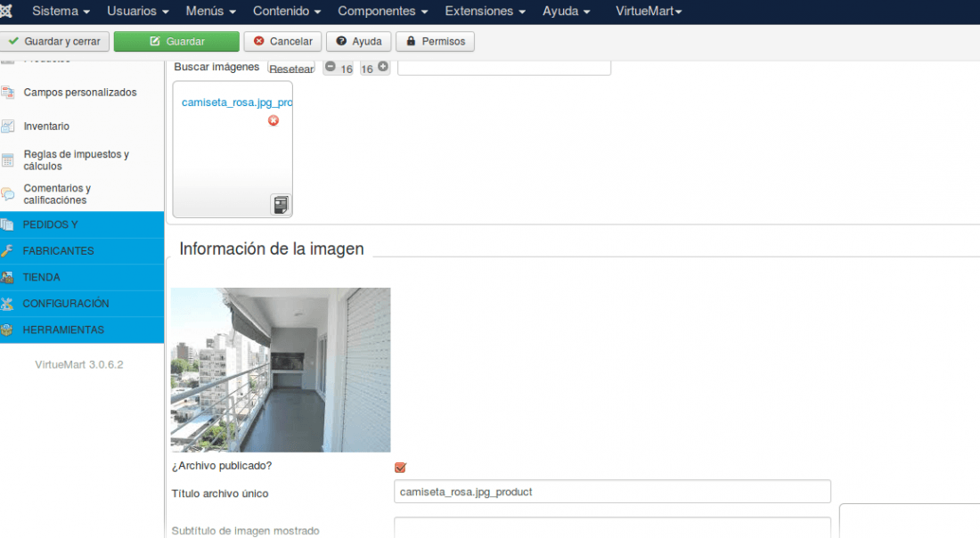The width and height of the screenshot is (980, 538).
Task: Click the CONFIGURACIÓN tools icon
Action: (7, 303)
